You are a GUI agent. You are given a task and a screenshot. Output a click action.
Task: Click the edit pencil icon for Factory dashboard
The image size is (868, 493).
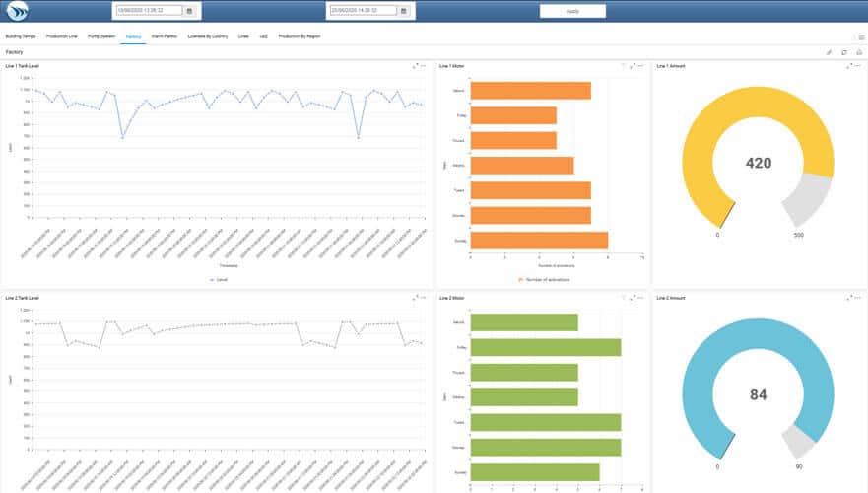(829, 51)
